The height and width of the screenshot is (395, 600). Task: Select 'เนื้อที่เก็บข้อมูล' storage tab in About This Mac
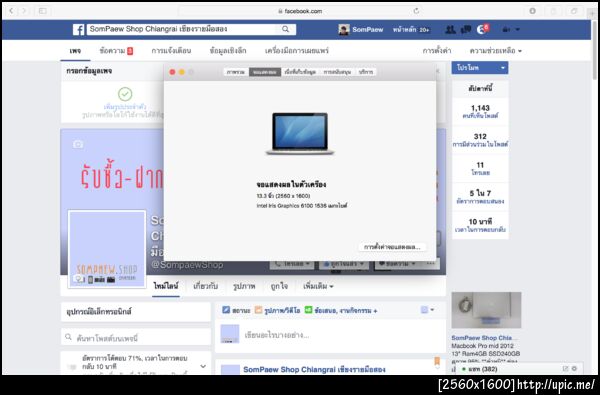point(300,72)
